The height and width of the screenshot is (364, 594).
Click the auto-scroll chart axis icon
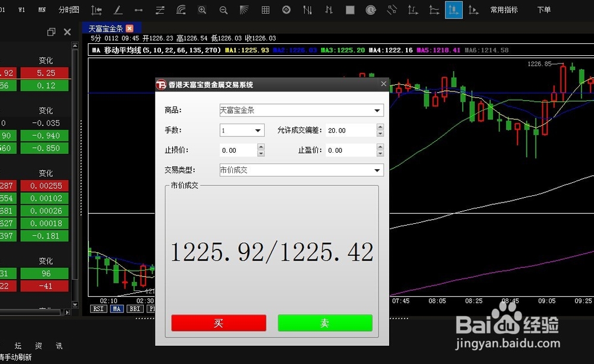473,10
